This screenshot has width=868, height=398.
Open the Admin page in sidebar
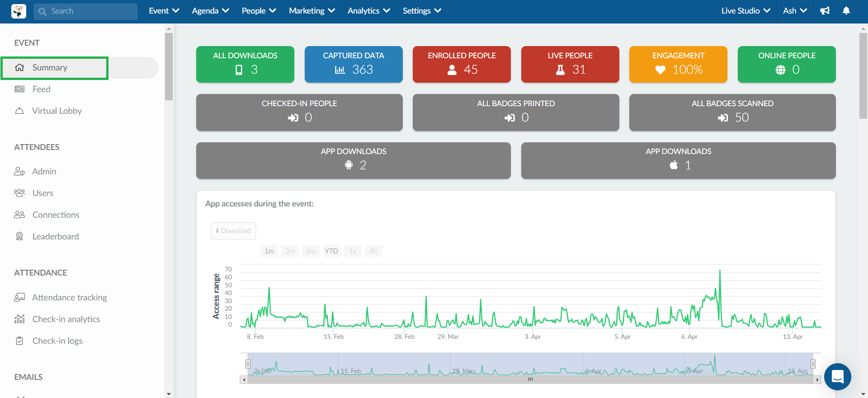[44, 171]
